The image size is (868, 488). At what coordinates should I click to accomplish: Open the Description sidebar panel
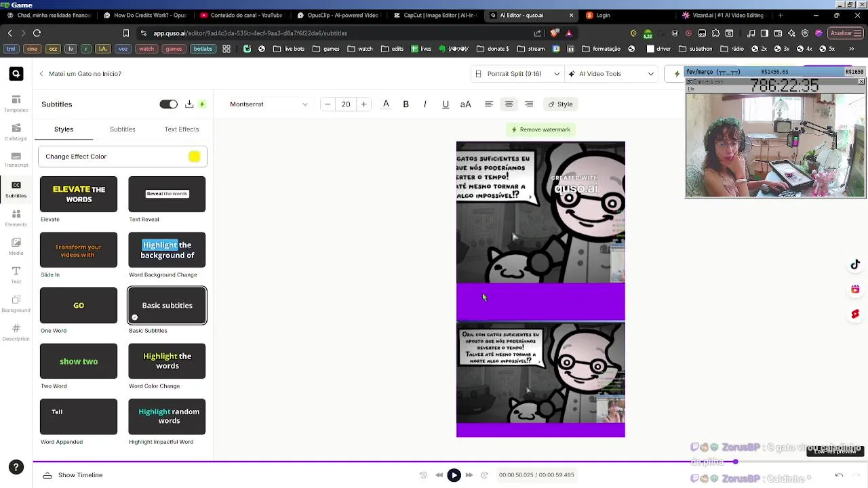click(16, 332)
